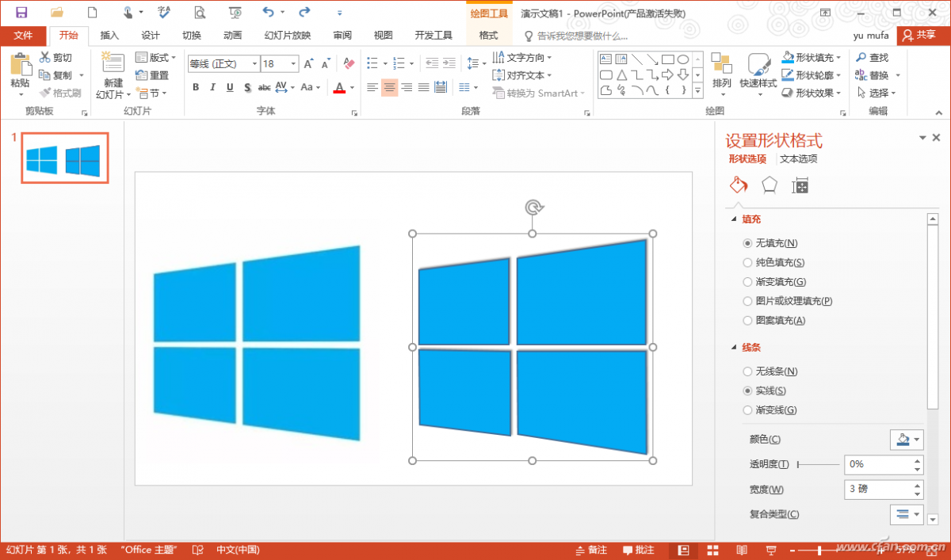Switch to the 设计 Design tab
The height and width of the screenshot is (560, 951).
(151, 36)
